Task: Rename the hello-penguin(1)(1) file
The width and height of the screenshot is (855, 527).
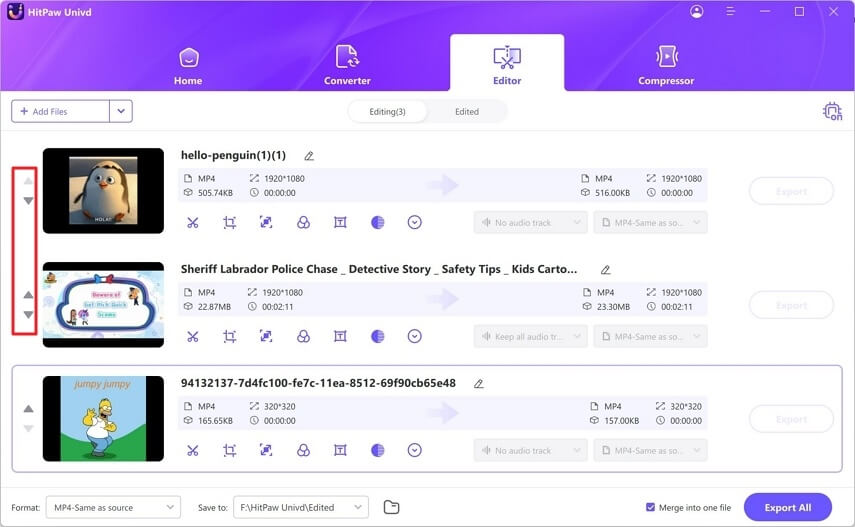Action: (x=309, y=156)
